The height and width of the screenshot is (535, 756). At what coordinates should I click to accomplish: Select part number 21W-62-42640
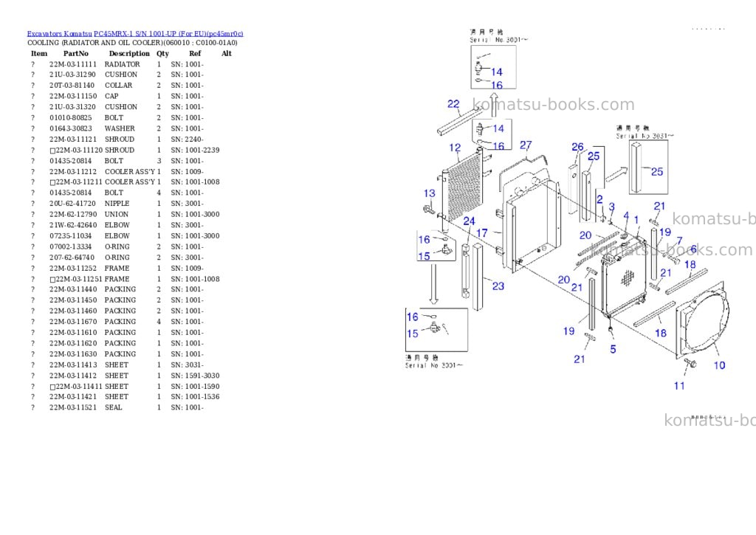[x=73, y=225]
